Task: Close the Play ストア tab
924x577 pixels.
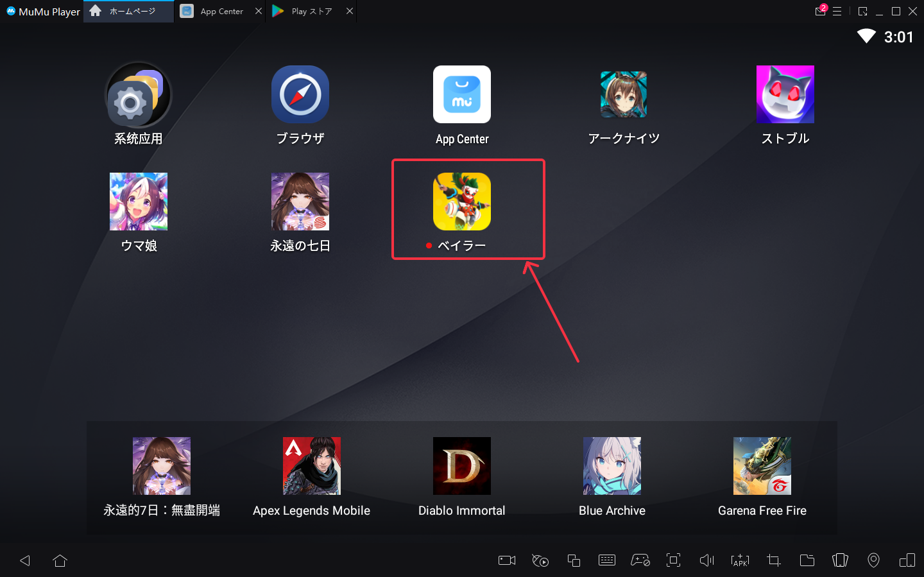Action: click(350, 11)
